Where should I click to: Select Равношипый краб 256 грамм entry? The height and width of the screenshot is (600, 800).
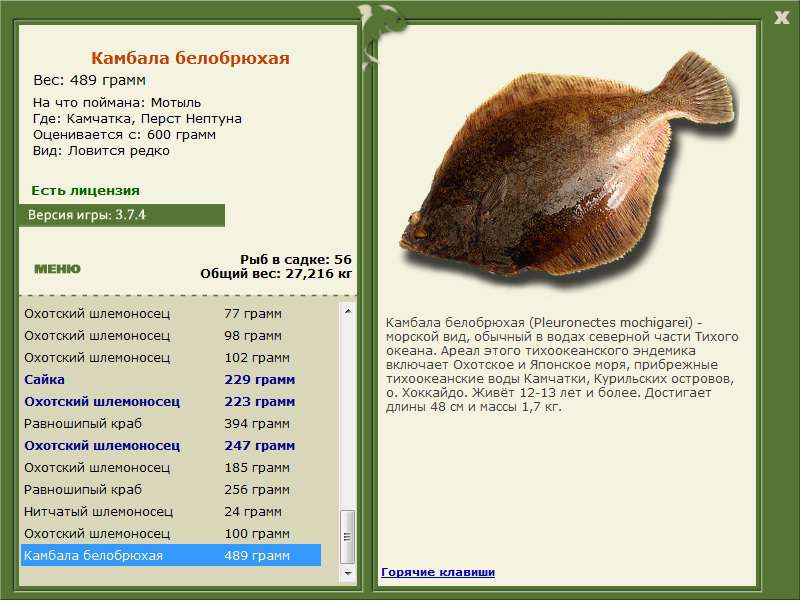point(171,489)
